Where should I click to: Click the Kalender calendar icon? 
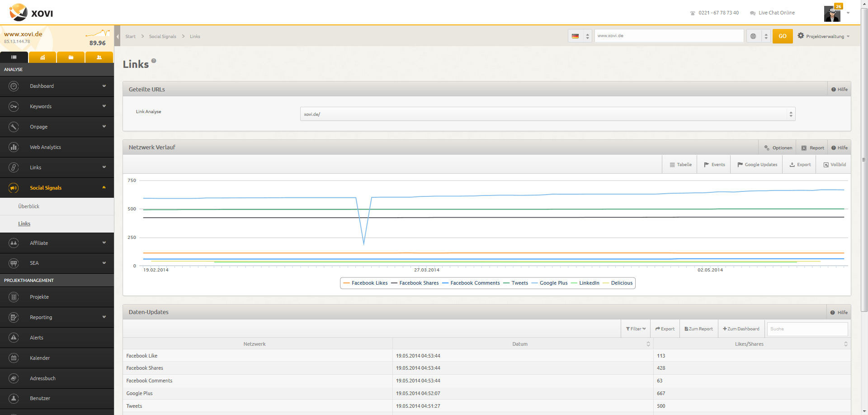[x=14, y=358]
